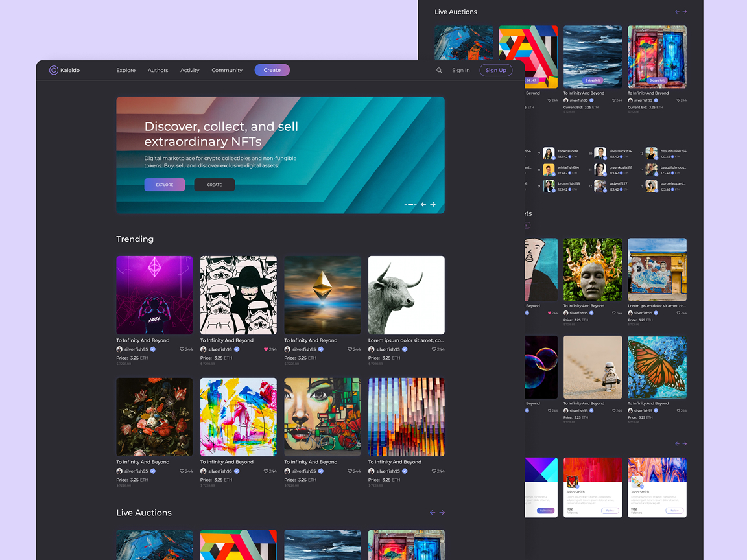Go to next hero banner slide arrow

click(x=433, y=204)
